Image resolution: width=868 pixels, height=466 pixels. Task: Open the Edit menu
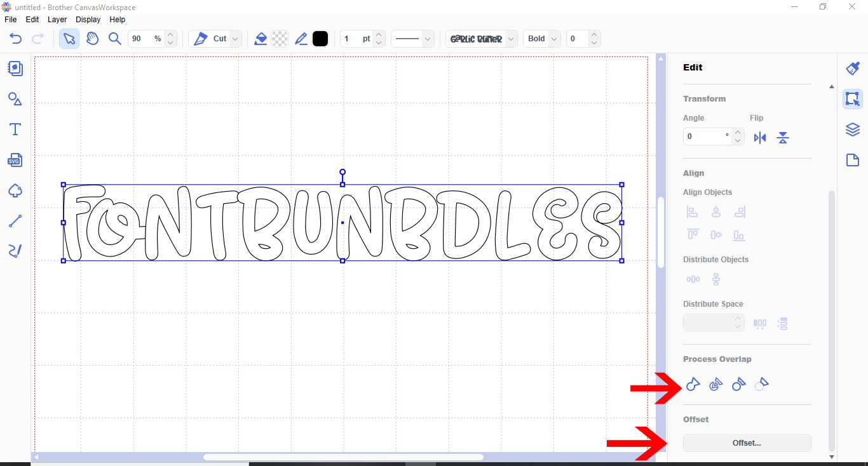32,20
